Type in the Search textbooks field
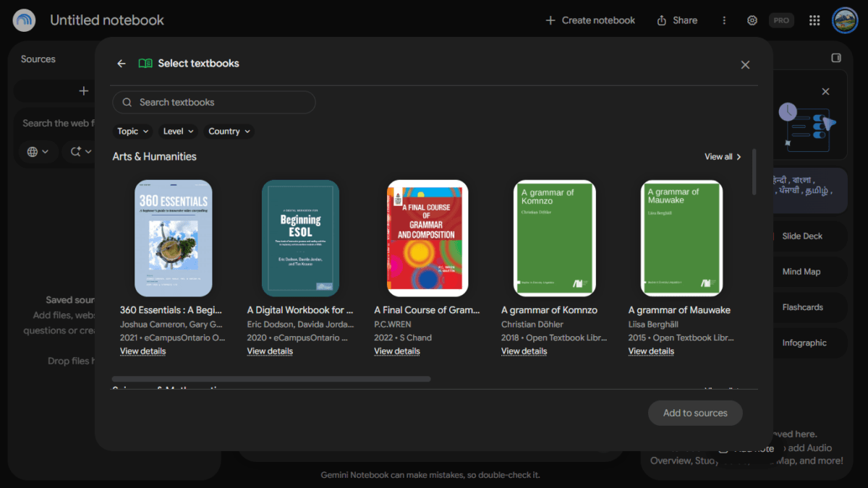868x488 pixels. [214, 103]
